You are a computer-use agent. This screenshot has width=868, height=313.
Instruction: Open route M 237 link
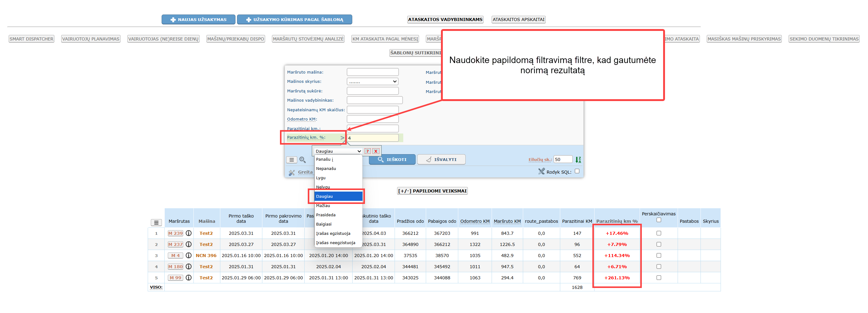point(176,244)
